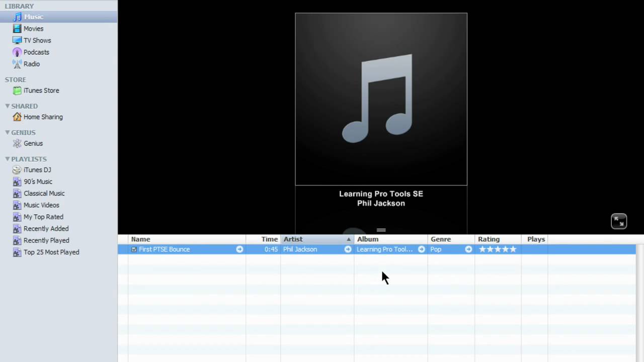Viewport: 644px width, 362px height.
Task: Click Learning Pro Tools SE cover title
Action: click(x=381, y=194)
